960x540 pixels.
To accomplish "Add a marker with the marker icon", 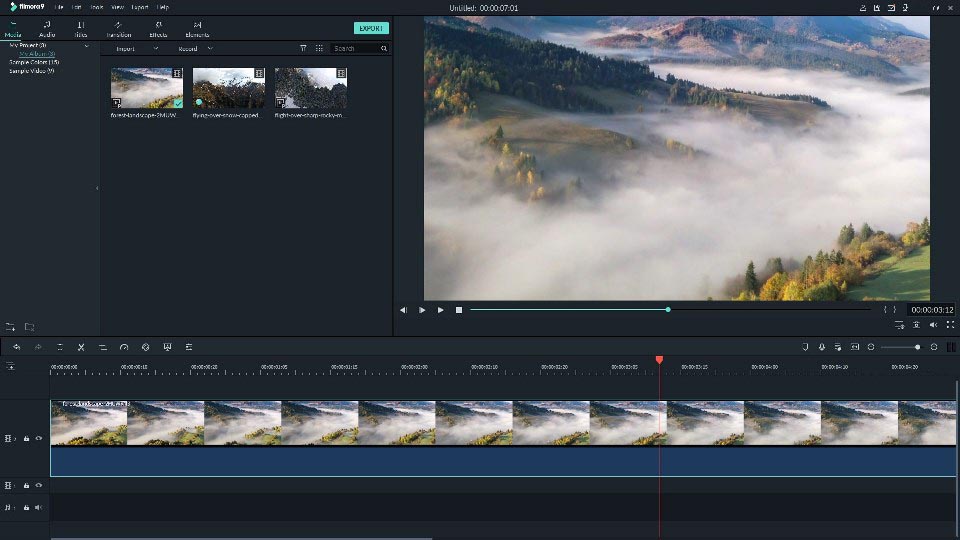I will [805, 347].
